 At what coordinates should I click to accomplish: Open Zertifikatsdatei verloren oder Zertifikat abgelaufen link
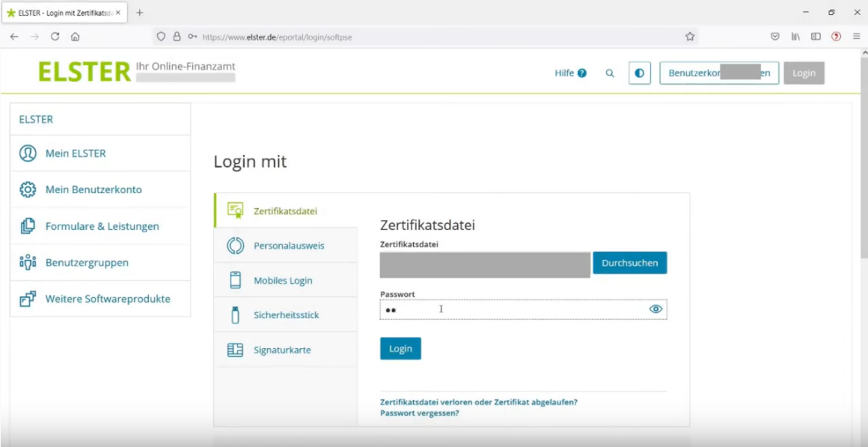coord(479,402)
